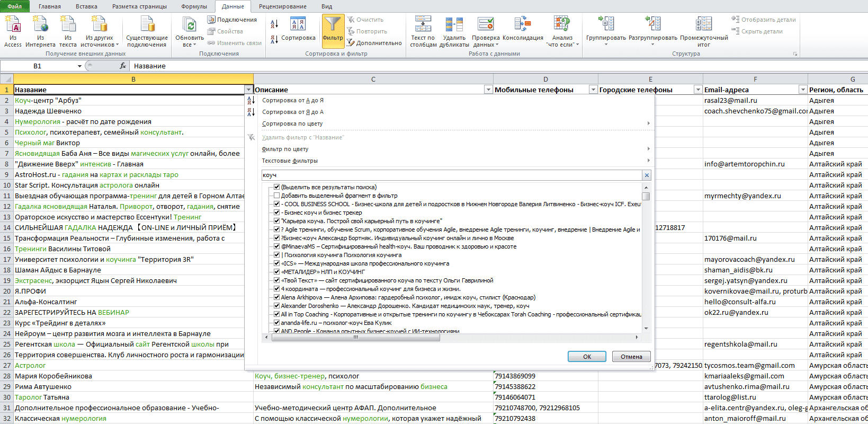Confirm the filter with OK button

(x=587, y=357)
